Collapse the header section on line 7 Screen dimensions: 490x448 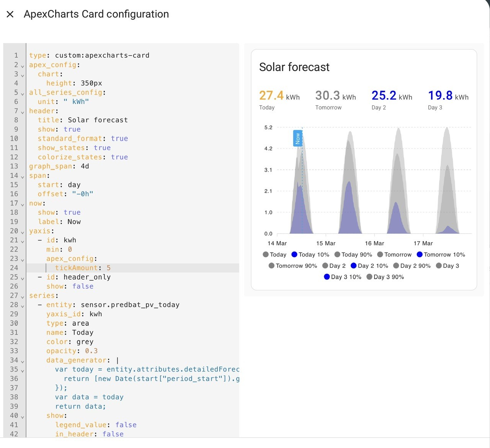click(x=22, y=112)
